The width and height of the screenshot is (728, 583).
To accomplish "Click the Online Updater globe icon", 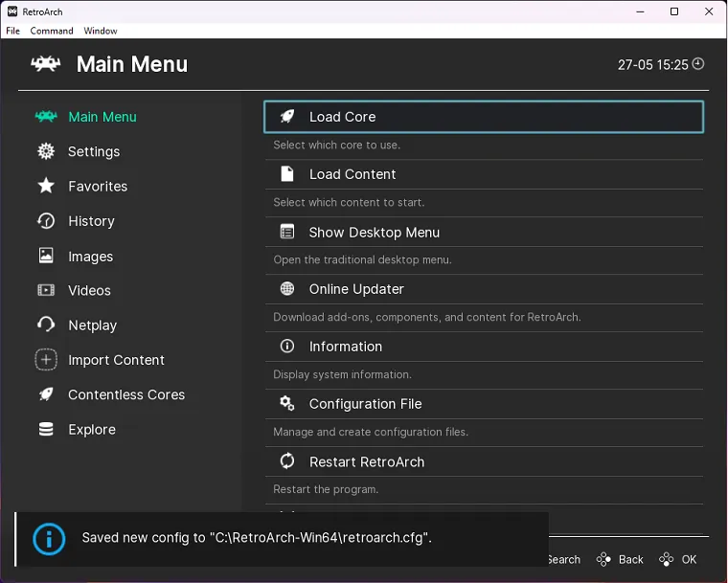I will click(287, 289).
